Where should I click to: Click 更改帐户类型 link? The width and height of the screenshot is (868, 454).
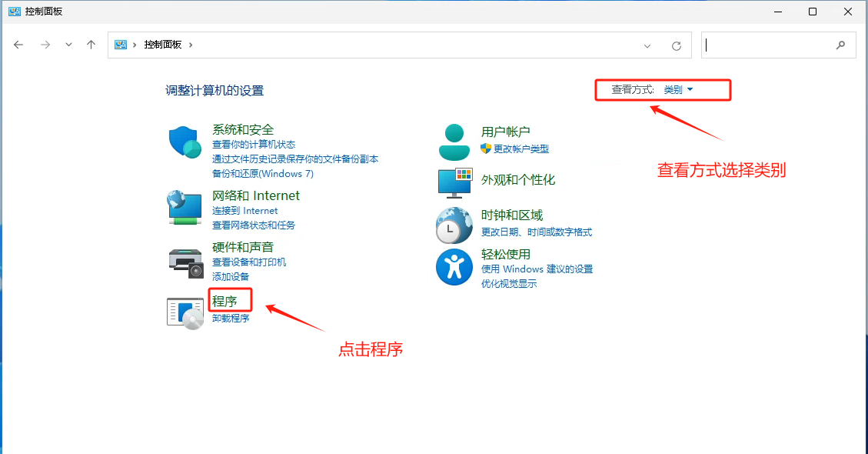[521, 149]
